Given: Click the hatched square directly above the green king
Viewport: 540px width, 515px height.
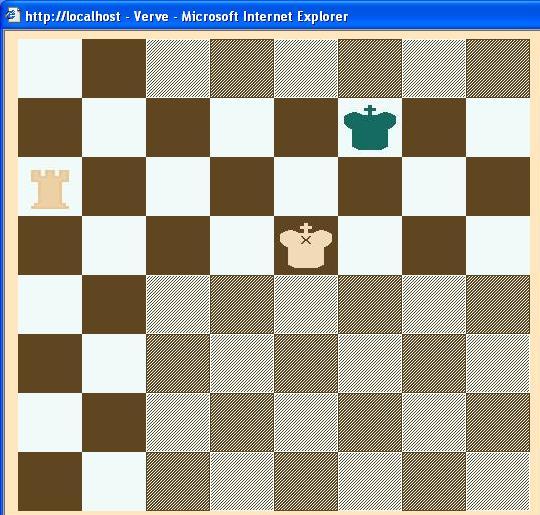Looking at the screenshot, I should [x=370, y=69].
